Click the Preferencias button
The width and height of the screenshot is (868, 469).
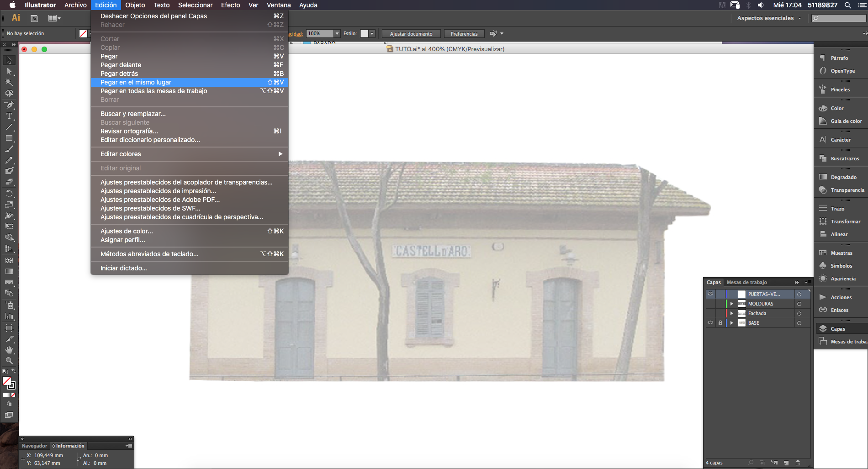coord(464,34)
